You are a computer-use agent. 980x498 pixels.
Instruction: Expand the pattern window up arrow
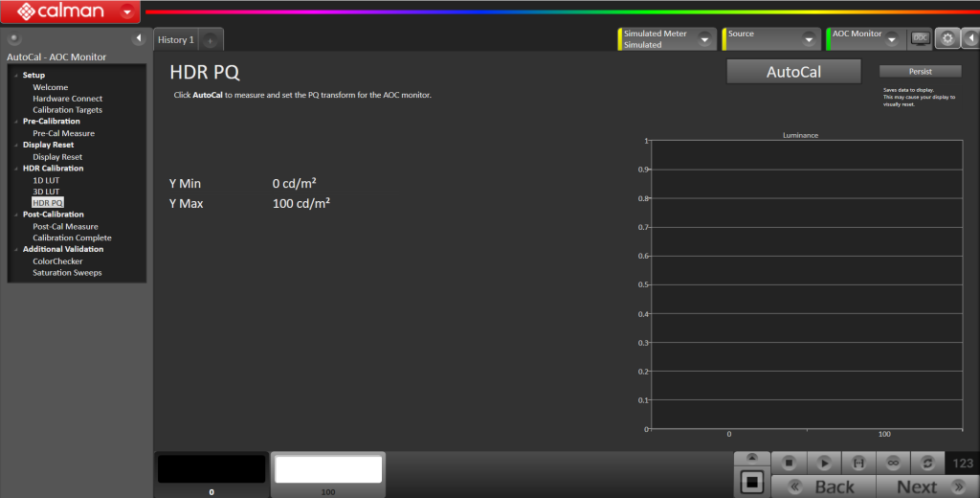(x=752, y=458)
